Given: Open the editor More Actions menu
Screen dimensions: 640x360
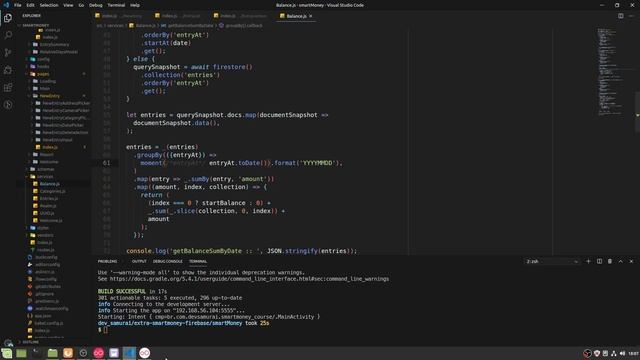Looking at the screenshot, I should click(x=631, y=16).
